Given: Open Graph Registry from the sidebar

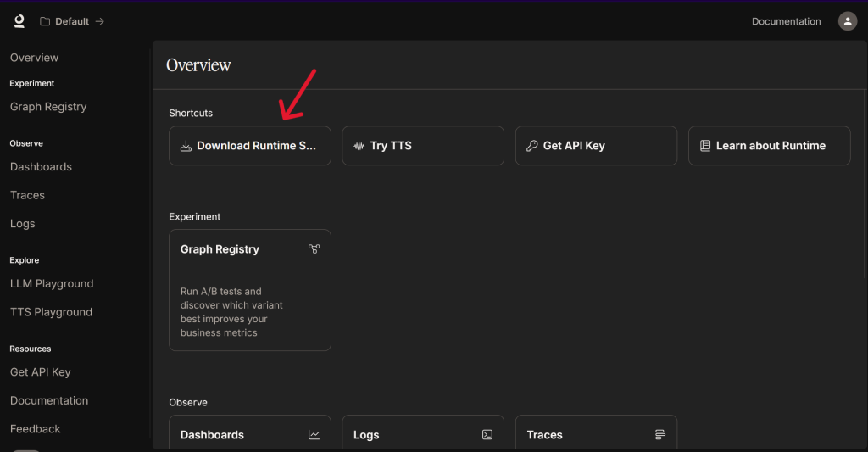Looking at the screenshot, I should [x=48, y=107].
